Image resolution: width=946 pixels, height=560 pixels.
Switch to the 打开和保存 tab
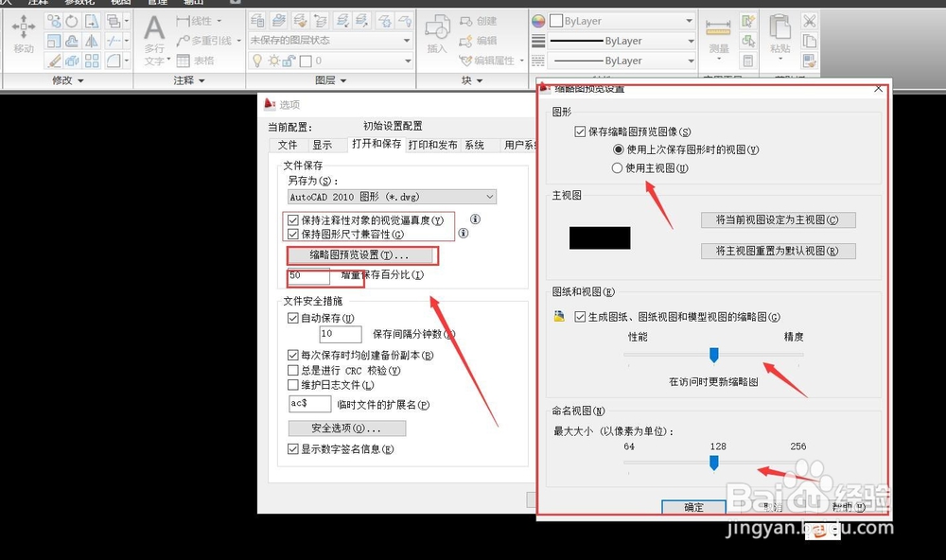377,144
